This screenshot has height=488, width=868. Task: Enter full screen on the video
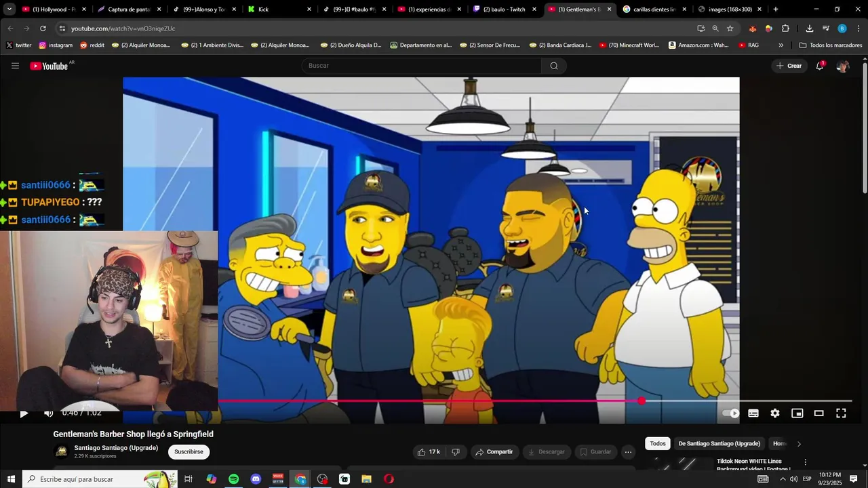tap(841, 413)
